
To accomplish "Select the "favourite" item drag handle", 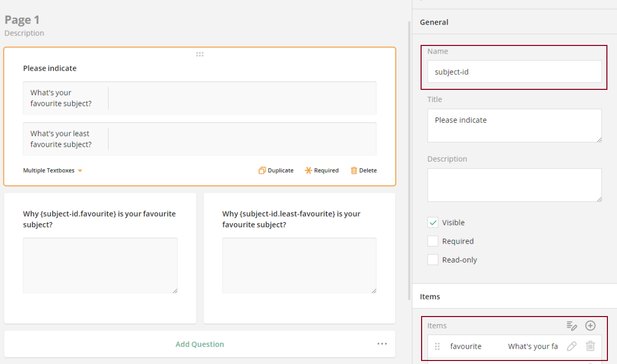I will [x=437, y=346].
